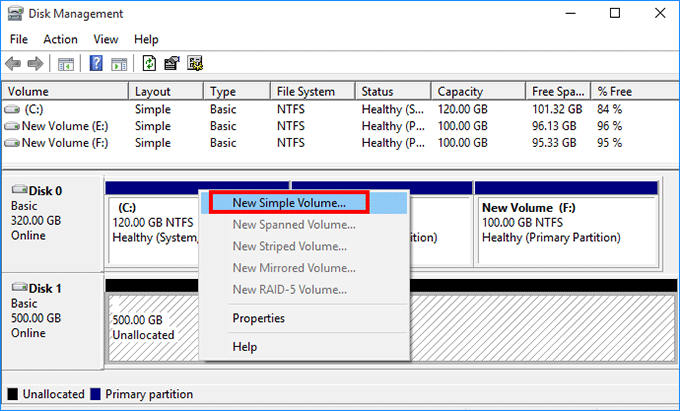Click the 95.33 GB free space cell

554,143
